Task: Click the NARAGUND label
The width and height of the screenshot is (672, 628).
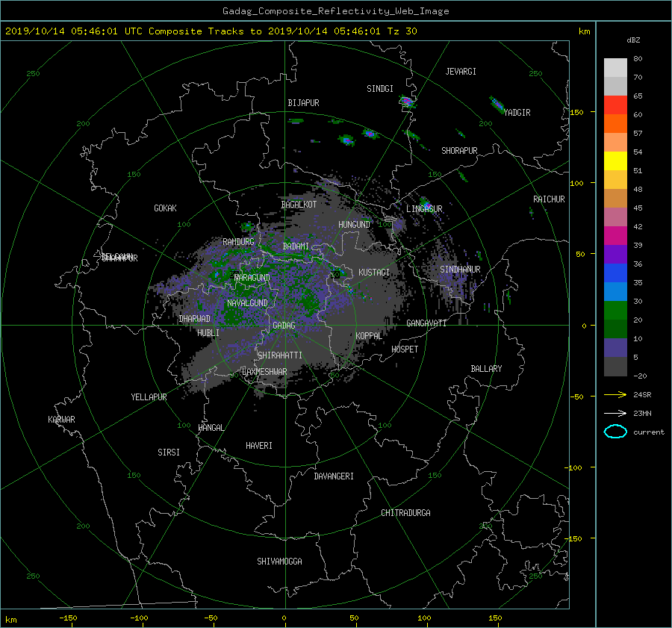Action: [x=252, y=278]
